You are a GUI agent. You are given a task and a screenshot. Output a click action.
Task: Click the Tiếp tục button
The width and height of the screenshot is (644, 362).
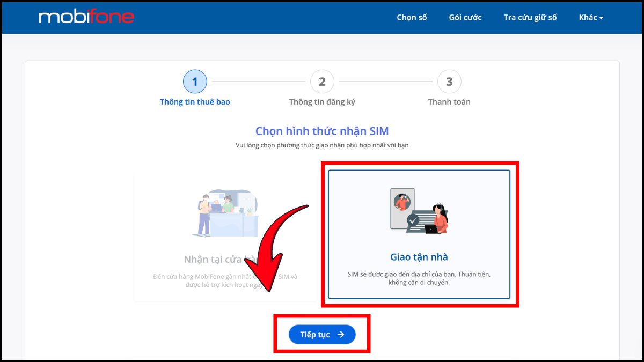322,334
